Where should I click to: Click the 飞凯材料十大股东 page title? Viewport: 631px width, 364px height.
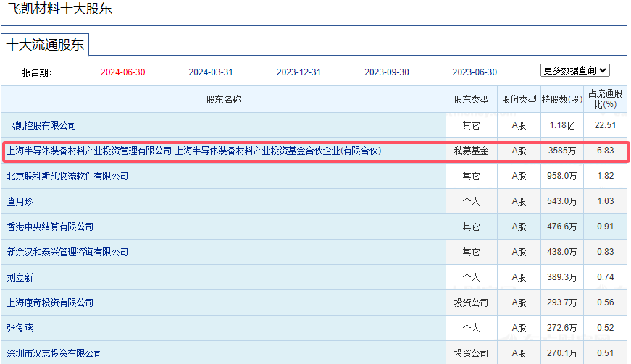(x=60, y=9)
